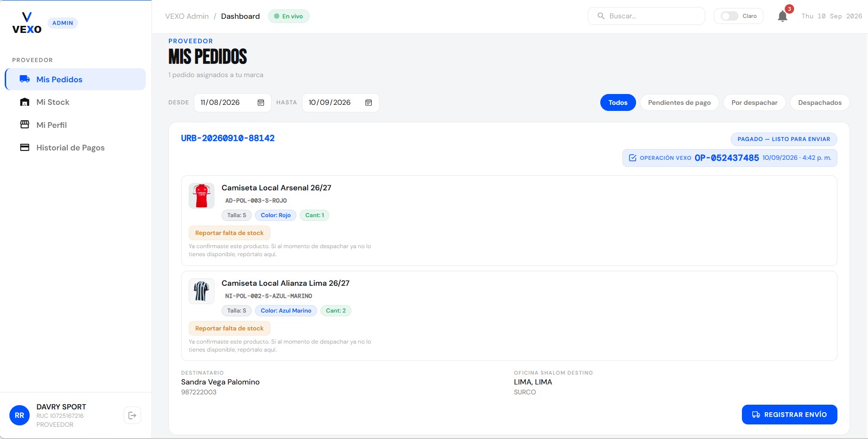Open notifications bell

pos(782,16)
